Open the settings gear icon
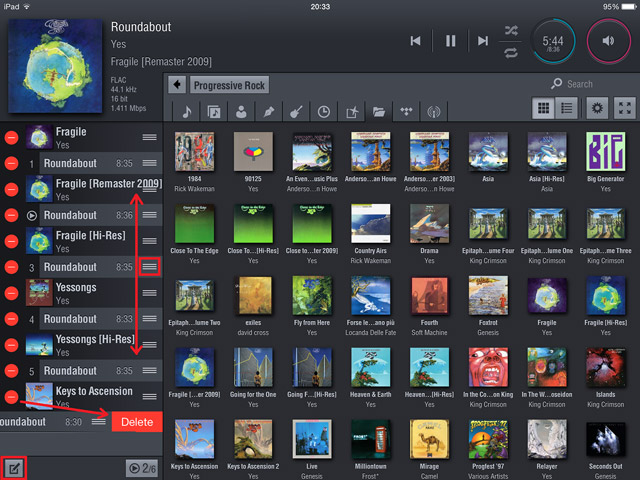The image size is (640, 480). click(598, 108)
